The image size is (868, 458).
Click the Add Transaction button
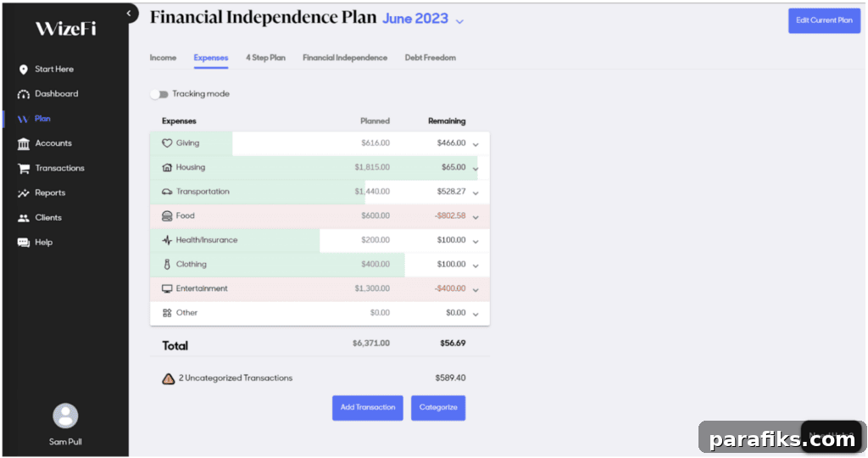point(368,408)
